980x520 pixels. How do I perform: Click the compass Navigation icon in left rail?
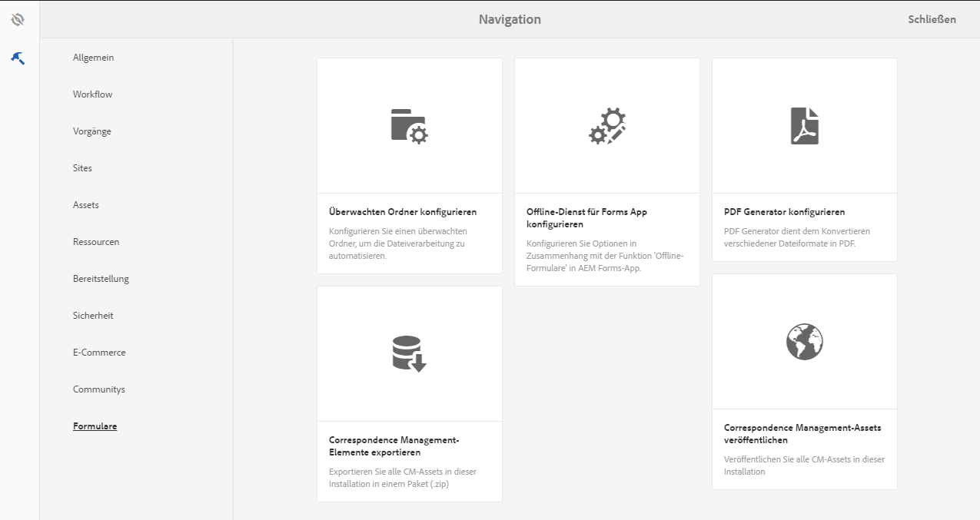click(x=18, y=20)
